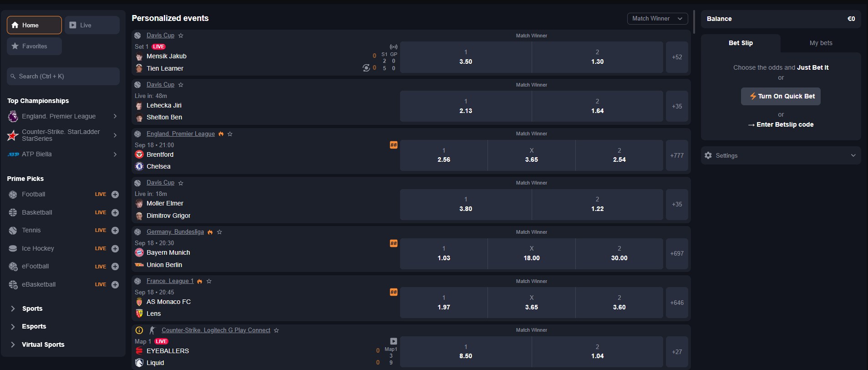
Task: Click plus icon next to Ice Hockey
Action: [115, 248]
